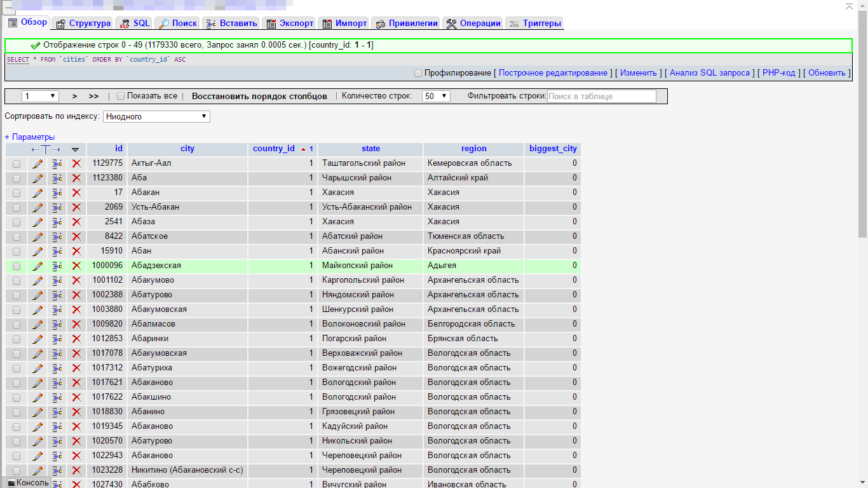Delete the Никитино (Абакановский с-с) row
Screen dimensions: 868x488
76,470
